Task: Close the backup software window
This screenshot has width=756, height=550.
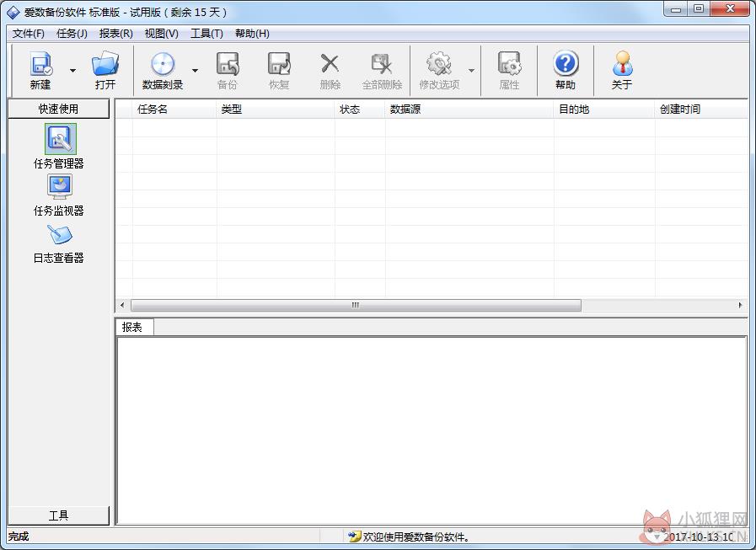Action: pos(730,9)
